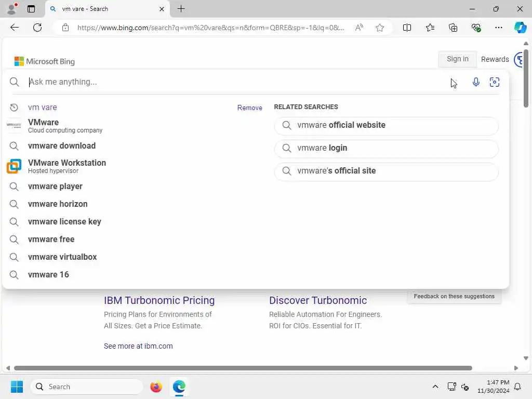Image resolution: width=532 pixels, height=399 pixels.
Task: Open the Read aloud icon
Action: [359, 28]
